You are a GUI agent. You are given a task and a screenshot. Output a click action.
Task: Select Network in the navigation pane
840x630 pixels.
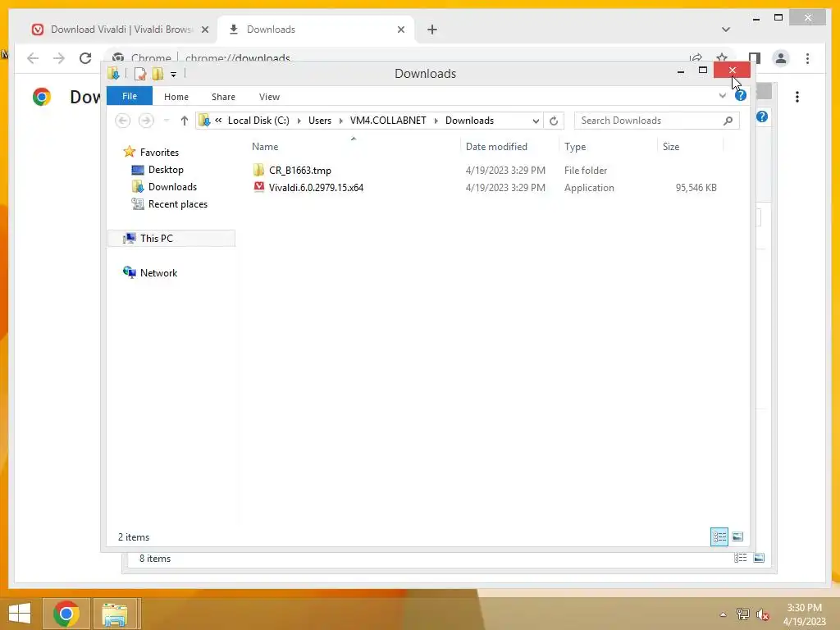[x=158, y=272]
